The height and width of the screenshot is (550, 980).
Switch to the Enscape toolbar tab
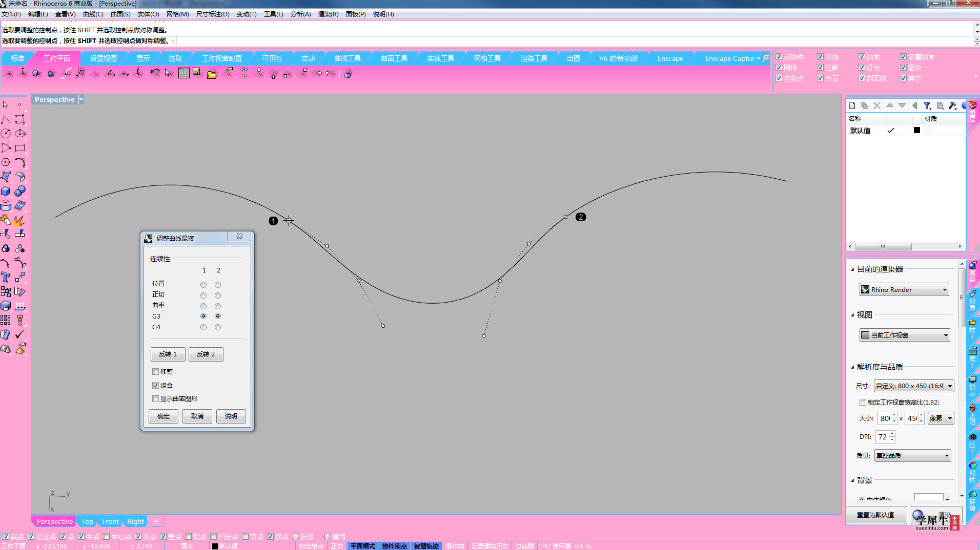point(670,58)
